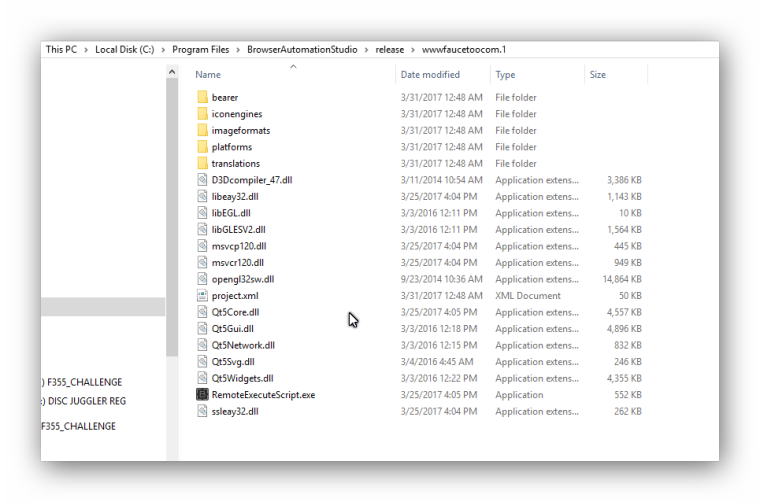This screenshot has width=760, height=502.
Task: Sort files by Name column
Action: [x=208, y=75]
